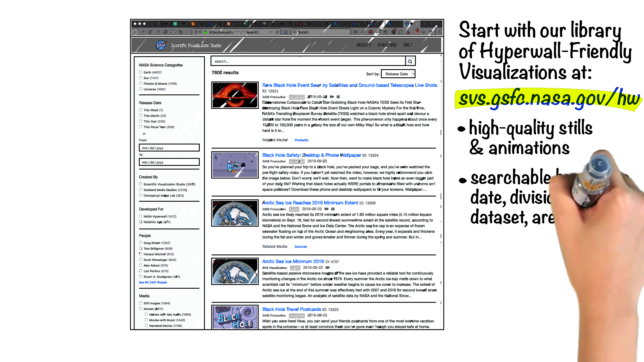Enable the This Week (7) filter
644x362 pixels.
click(141, 110)
